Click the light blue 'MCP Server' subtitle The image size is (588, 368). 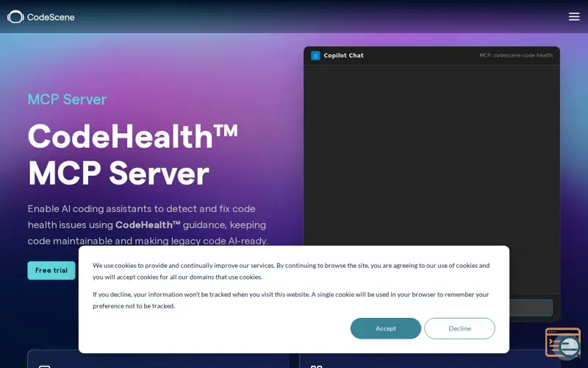[x=67, y=99]
